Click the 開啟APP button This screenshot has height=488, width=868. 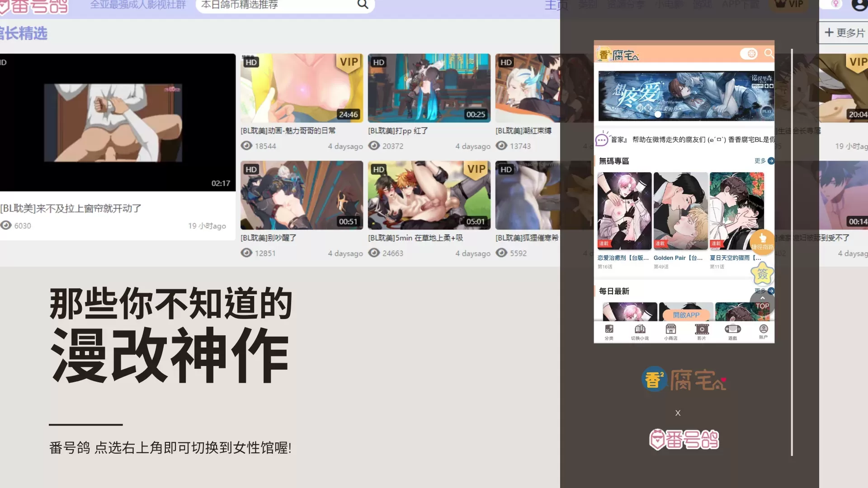686,315
